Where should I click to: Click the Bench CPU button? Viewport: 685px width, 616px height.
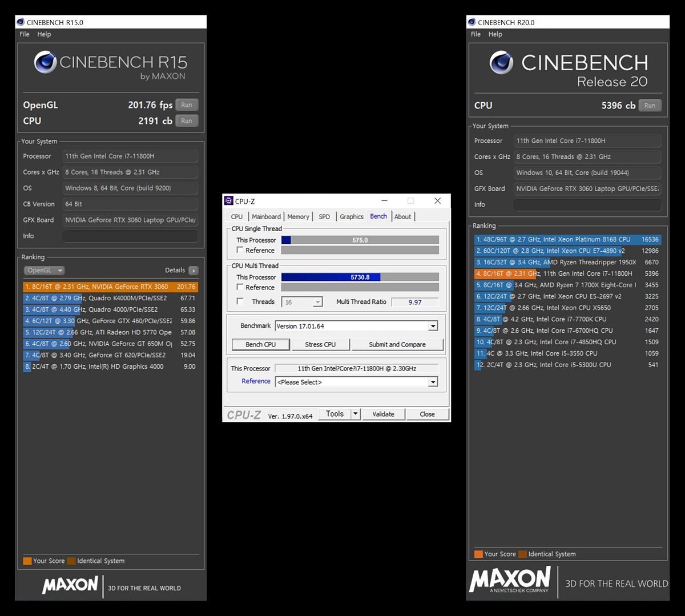(261, 344)
